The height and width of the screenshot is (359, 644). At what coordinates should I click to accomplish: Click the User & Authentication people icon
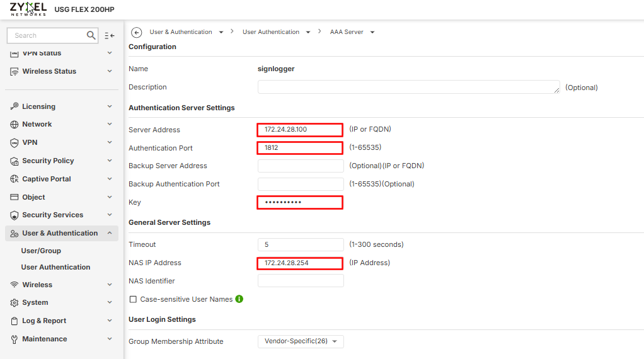click(14, 234)
